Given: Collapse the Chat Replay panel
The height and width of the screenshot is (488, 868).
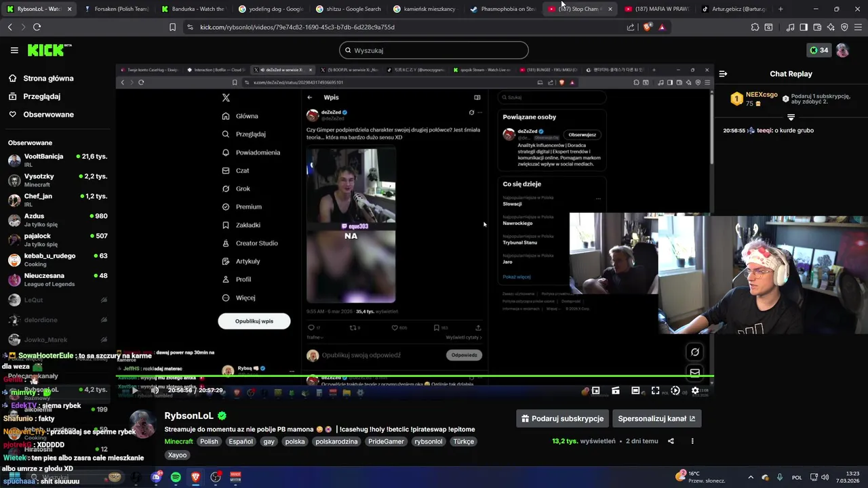Looking at the screenshot, I should (x=723, y=74).
